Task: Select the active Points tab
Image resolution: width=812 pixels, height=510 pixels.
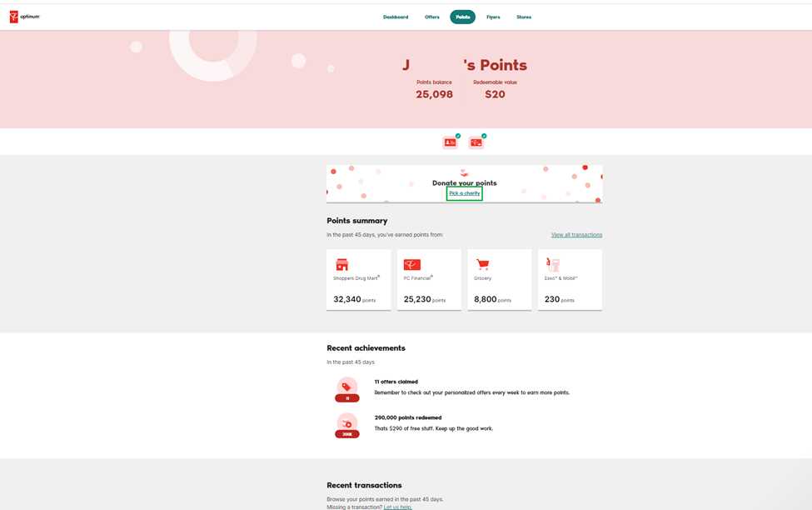Action: coord(462,16)
